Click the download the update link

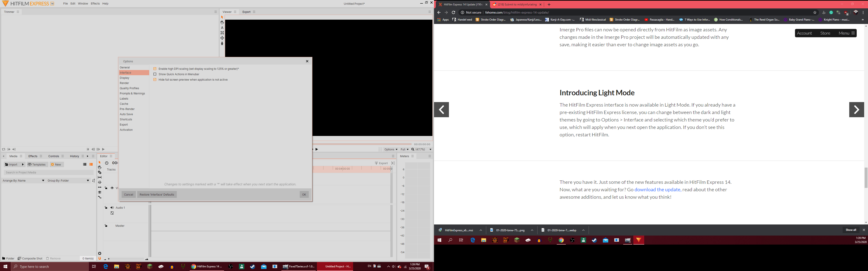657,189
